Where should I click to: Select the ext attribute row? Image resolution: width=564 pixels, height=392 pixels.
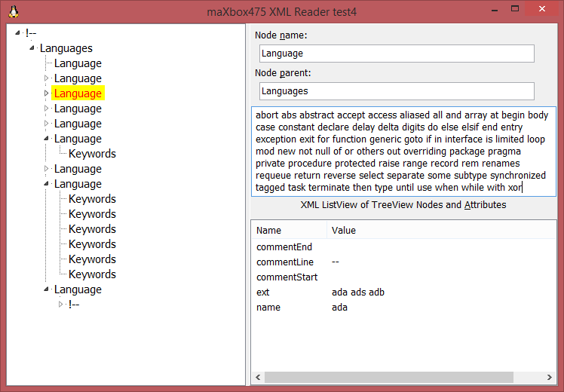tap(263, 292)
